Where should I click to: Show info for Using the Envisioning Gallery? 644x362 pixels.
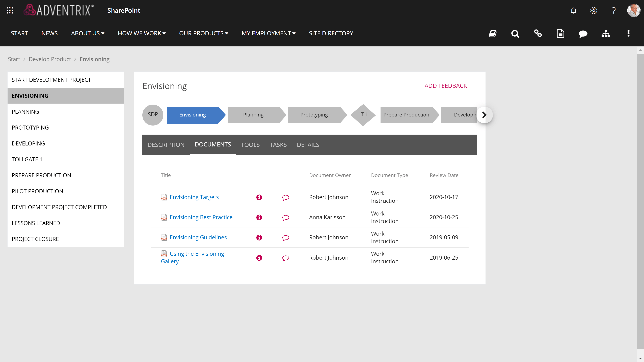point(259,258)
